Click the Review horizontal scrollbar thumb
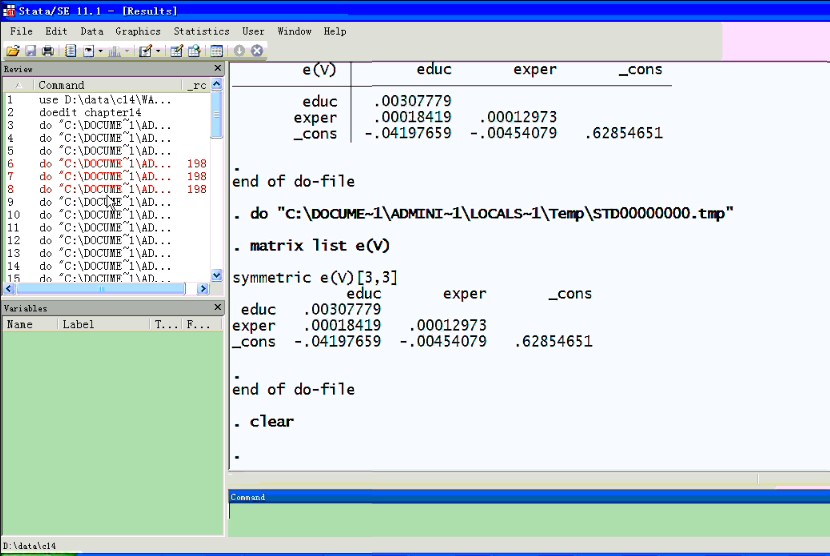The width and height of the screenshot is (830, 556). pos(101,289)
